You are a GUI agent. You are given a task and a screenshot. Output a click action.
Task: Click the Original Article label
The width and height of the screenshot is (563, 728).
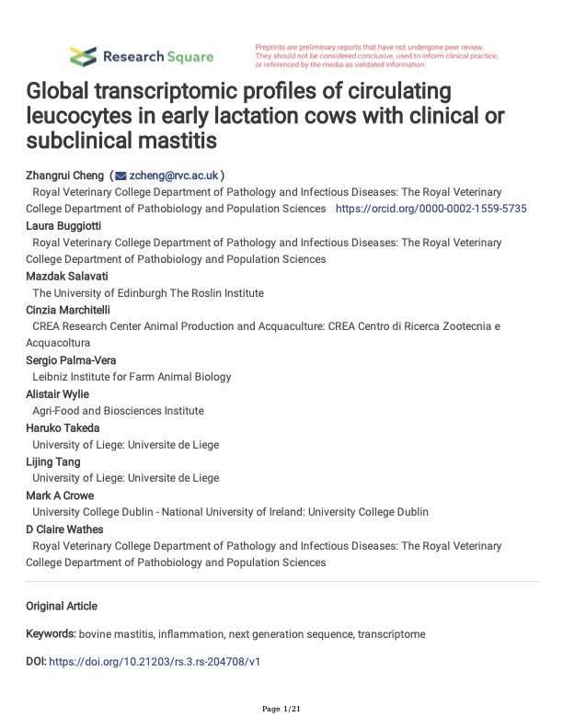pyautogui.click(x=62, y=607)
